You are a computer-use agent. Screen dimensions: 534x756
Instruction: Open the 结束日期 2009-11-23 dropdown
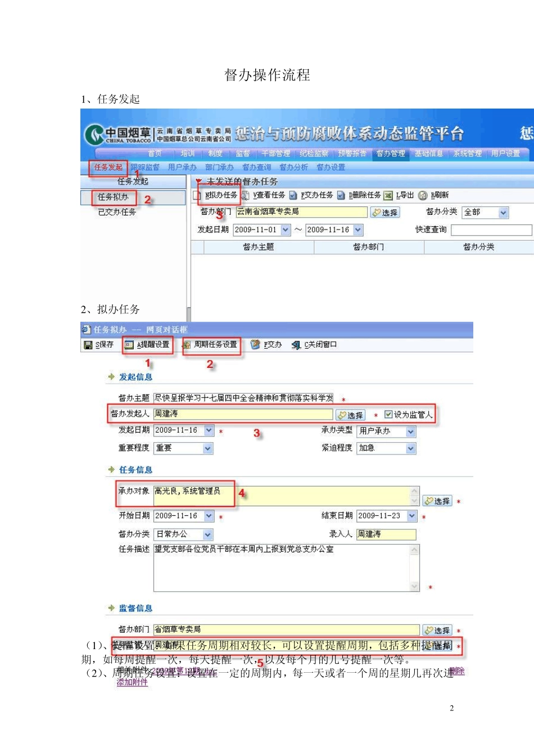[x=412, y=516]
